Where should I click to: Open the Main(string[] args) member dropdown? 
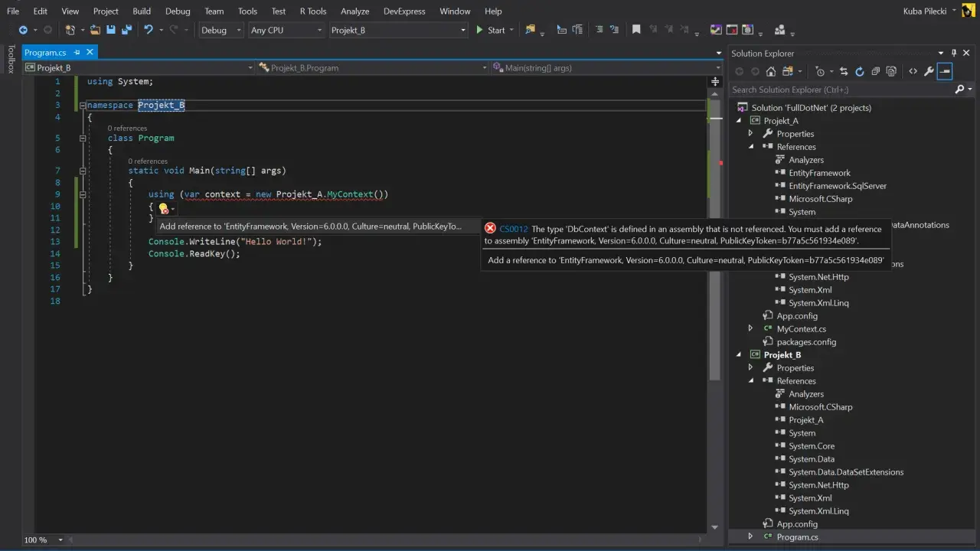pos(606,67)
